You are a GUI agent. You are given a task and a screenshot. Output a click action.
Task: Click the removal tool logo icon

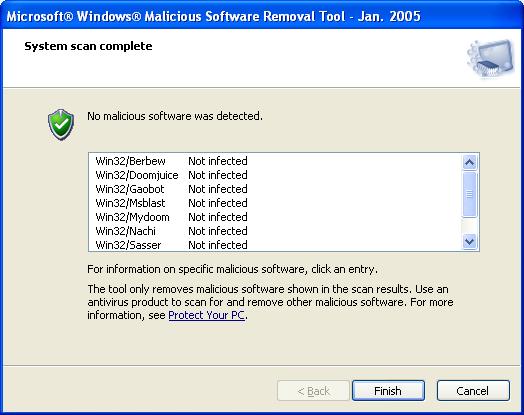[x=491, y=59]
